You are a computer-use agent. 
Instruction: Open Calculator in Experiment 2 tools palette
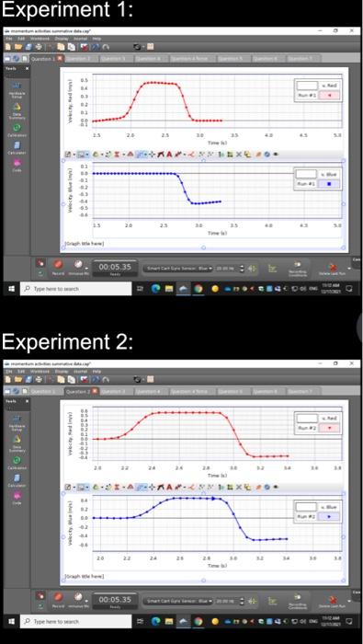[17, 480]
